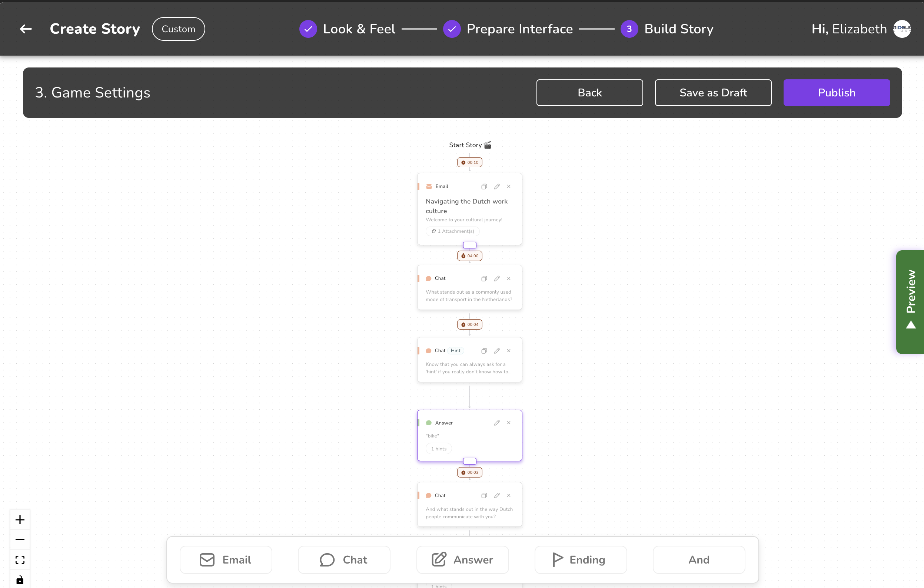The width and height of the screenshot is (924, 588).
Task: Duplicate the Email node
Action: (x=484, y=186)
